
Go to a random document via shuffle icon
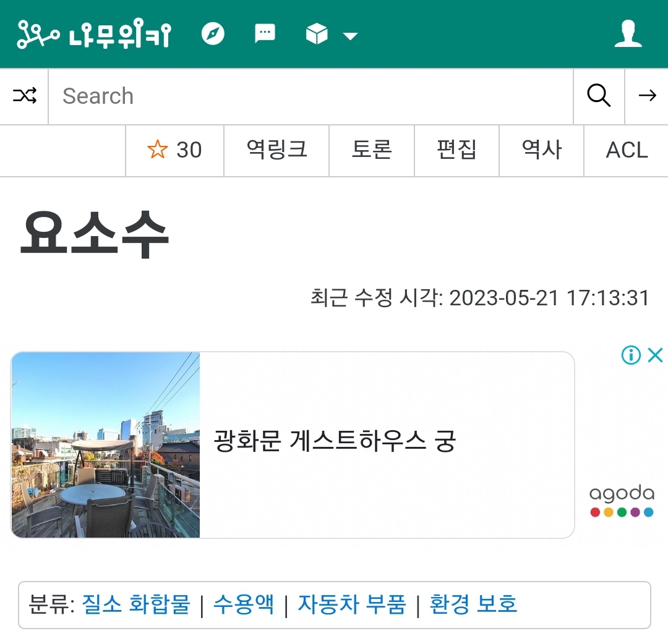(24, 96)
